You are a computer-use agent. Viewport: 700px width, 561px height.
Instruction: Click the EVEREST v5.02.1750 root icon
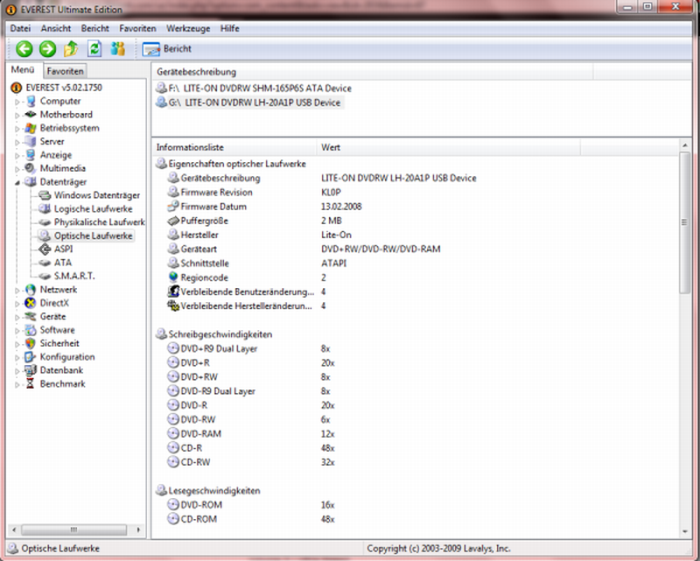click(16, 87)
